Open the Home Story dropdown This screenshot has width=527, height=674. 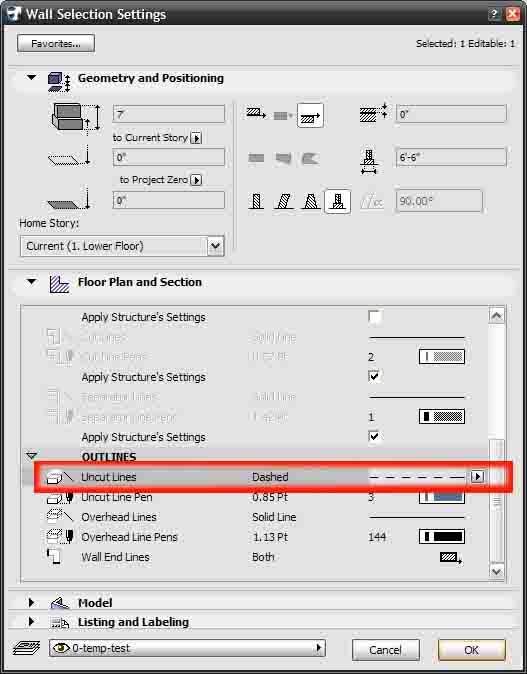215,246
